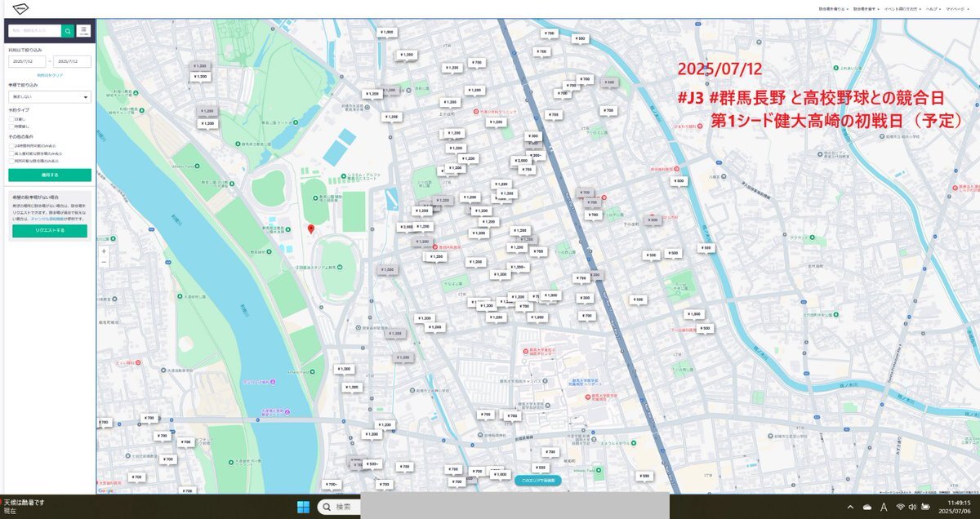This screenshot has height=519, width=980.
Task: Click the green 適用する apply button
Action: coord(50,175)
